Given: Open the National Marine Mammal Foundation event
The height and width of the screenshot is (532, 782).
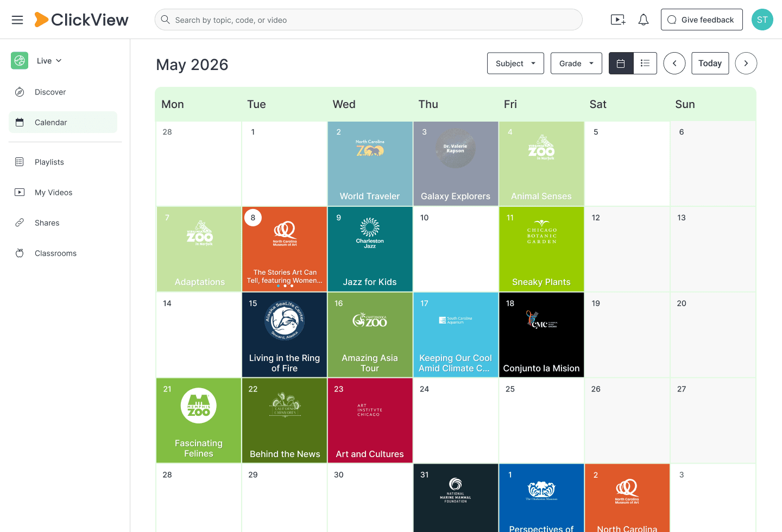Looking at the screenshot, I should click(456, 498).
